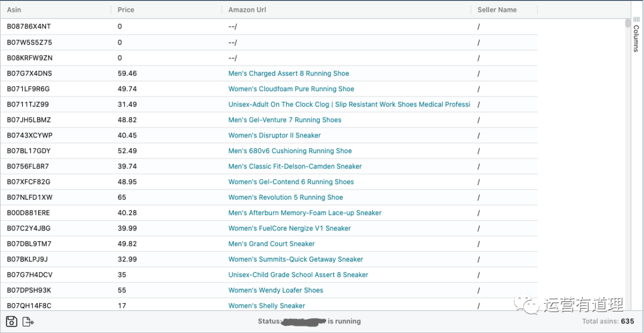Select the price cell 40.28

tap(127, 213)
